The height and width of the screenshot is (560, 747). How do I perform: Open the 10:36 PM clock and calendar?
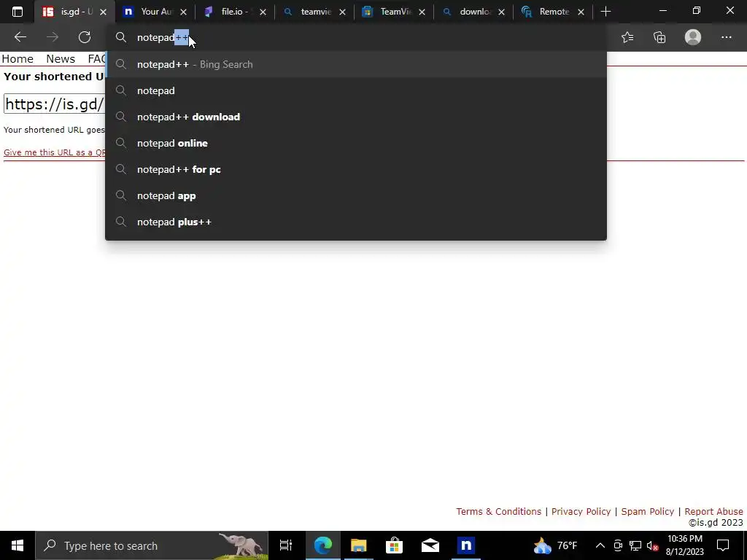684,545
